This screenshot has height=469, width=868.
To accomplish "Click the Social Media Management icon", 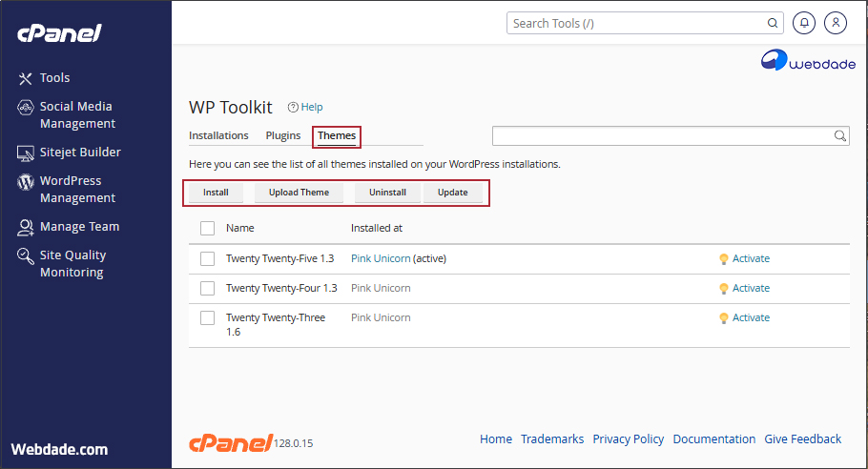I will coord(26,108).
